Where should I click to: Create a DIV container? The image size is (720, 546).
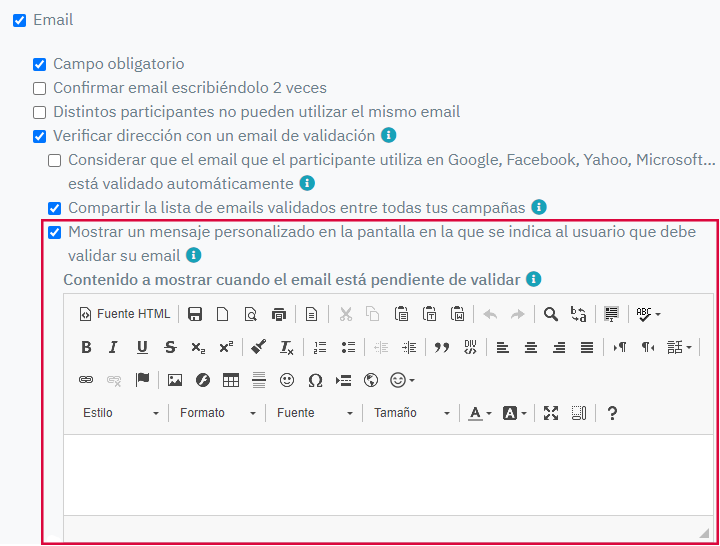pyautogui.click(x=470, y=347)
